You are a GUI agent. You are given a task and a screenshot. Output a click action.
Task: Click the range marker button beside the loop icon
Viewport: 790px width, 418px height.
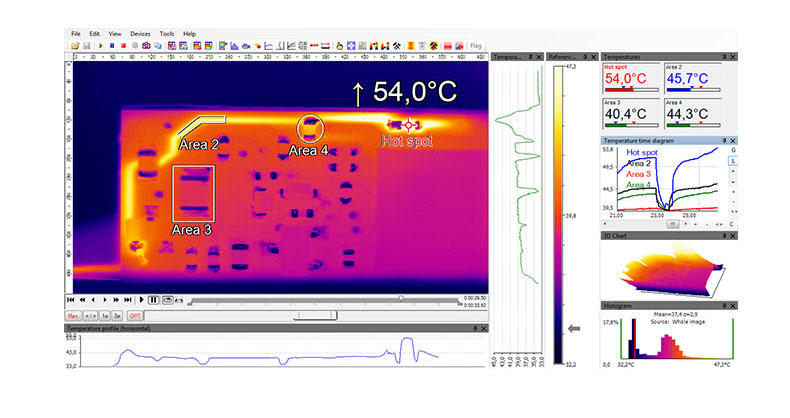pyautogui.click(x=179, y=300)
